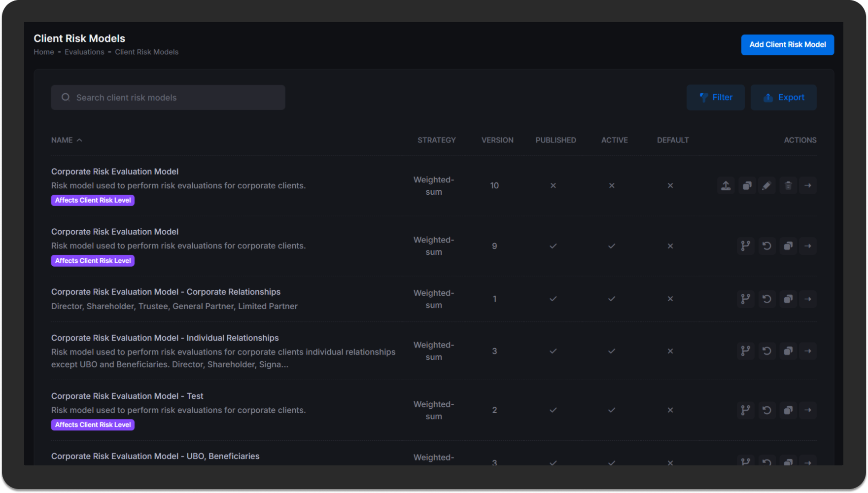
Task: Navigate to Evaluations breadcrumb link
Action: (84, 52)
